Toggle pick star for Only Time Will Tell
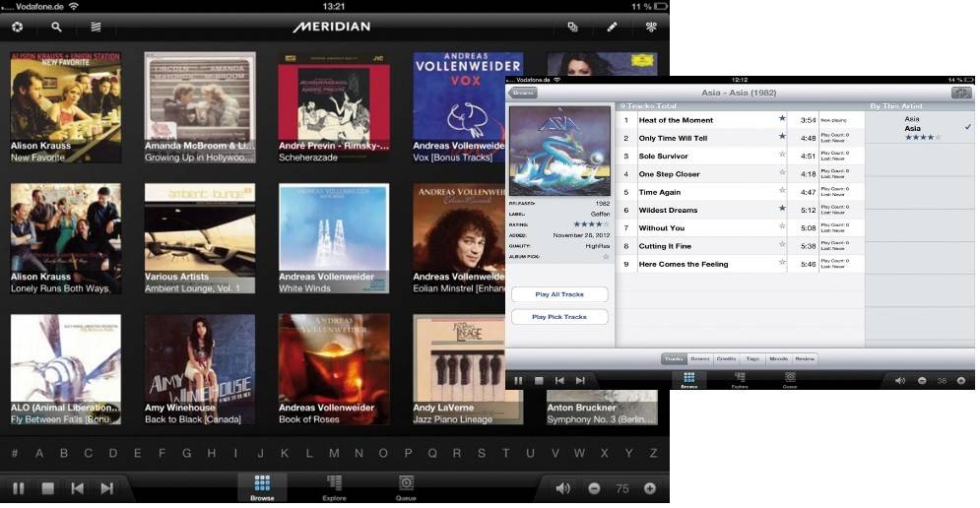 click(781, 137)
